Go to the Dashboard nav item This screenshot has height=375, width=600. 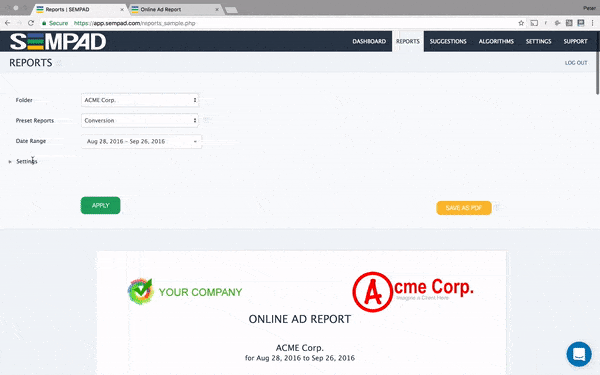tap(369, 41)
